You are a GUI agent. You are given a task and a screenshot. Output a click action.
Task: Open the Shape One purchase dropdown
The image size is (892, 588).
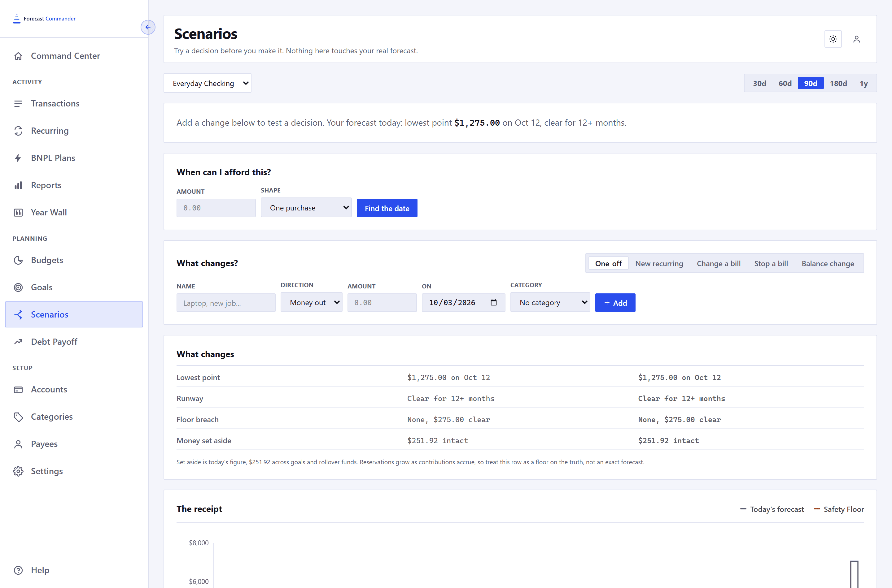(306, 208)
